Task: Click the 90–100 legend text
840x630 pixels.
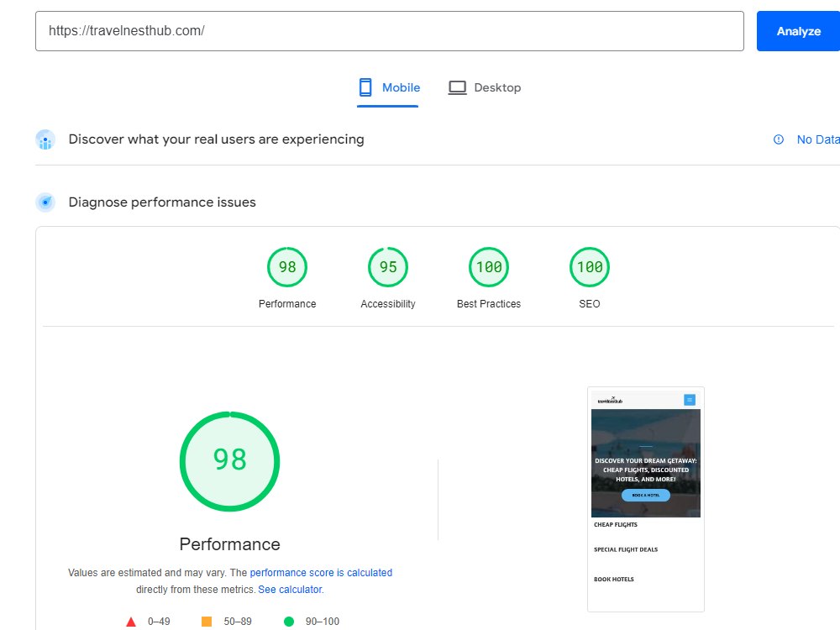Action: coord(323,622)
